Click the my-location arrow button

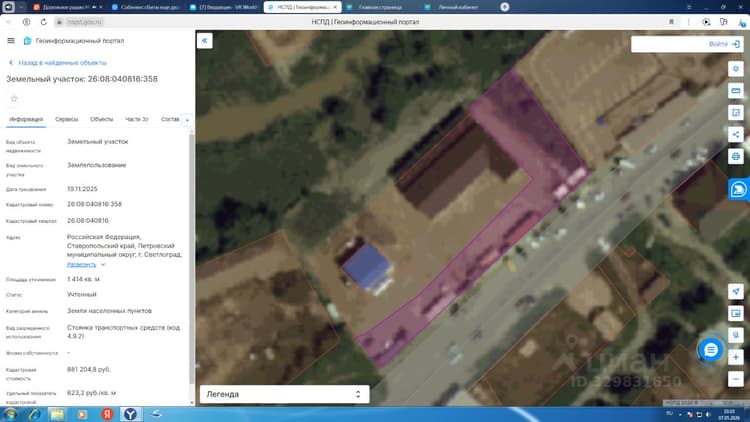coord(736,291)
